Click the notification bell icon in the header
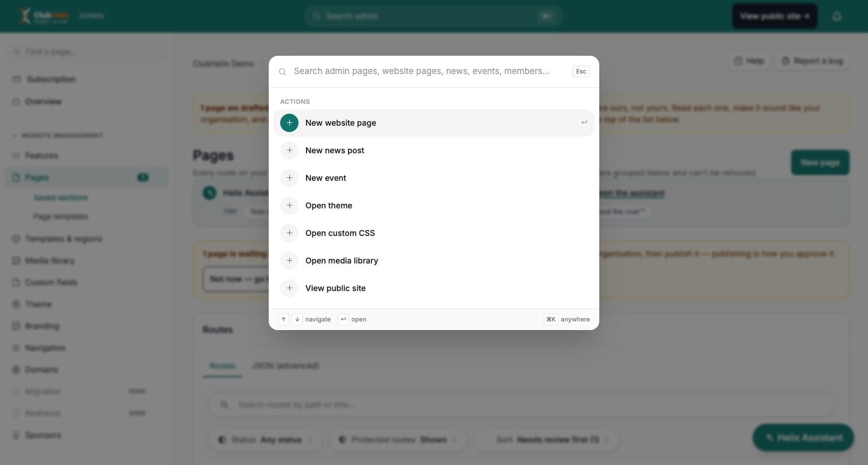Screen dimensions: 868x465 click(836, 16)
